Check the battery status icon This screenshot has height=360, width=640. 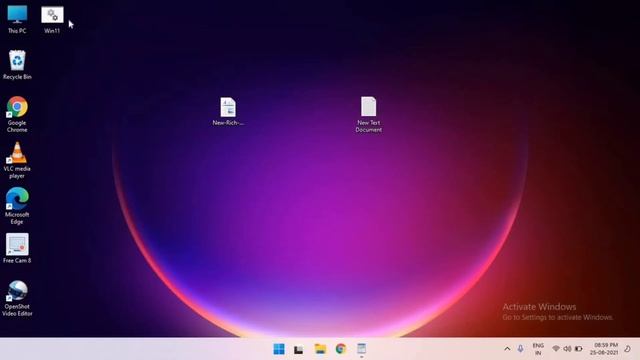click(579, 349)
